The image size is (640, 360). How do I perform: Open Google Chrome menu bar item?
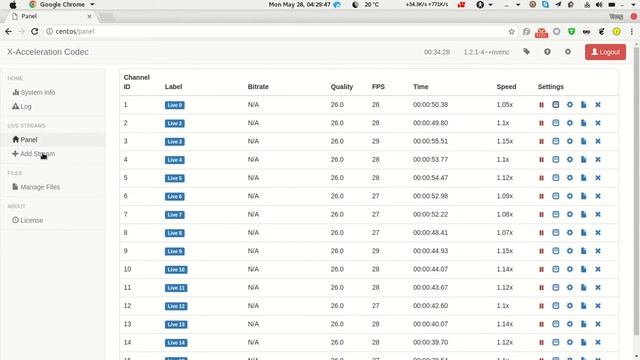pyautogui.click(x=62, y=4)
